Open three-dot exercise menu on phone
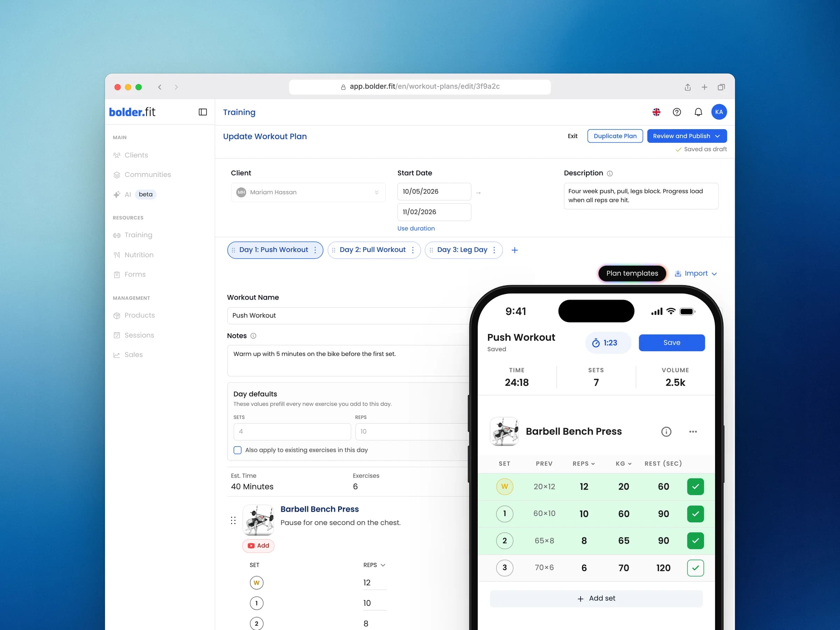 (x=693, y=432)
